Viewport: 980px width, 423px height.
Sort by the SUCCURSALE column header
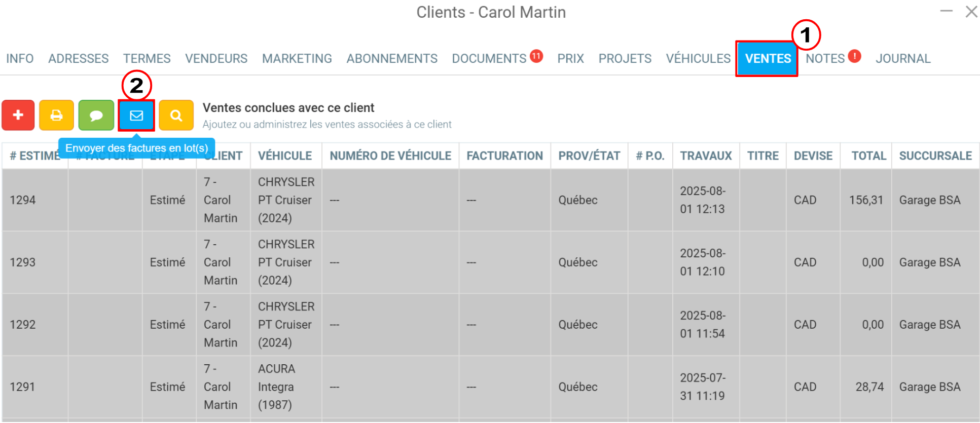pyautogui.click(x=936, y=156)
